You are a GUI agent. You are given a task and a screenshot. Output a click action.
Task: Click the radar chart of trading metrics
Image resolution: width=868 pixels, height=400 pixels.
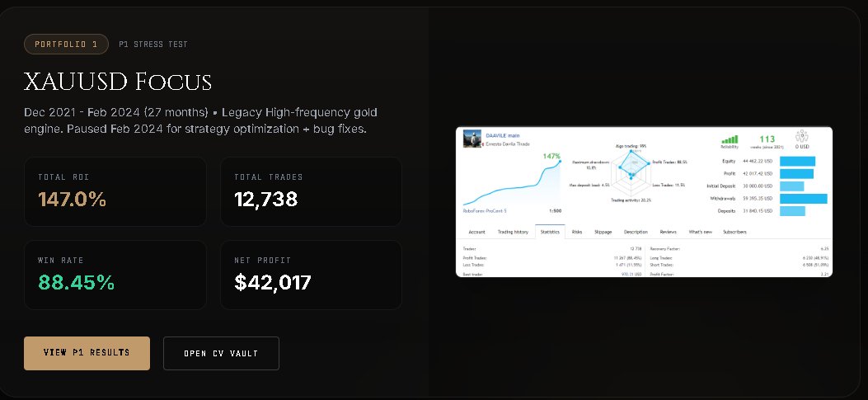(x=631, y=172)
